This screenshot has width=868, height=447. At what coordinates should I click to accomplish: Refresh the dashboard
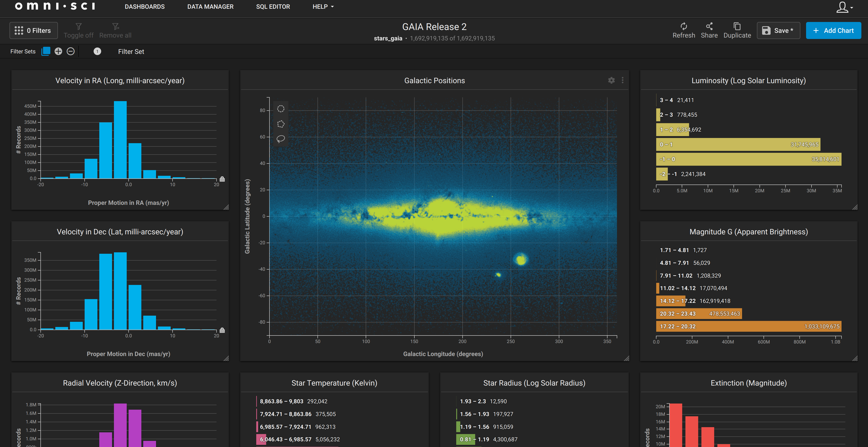(x=684, y=31)
